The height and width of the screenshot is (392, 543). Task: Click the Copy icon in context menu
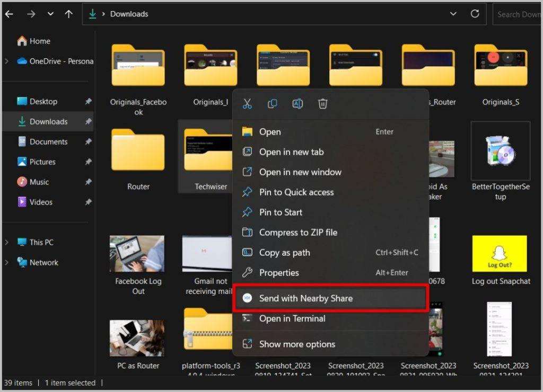272,103
